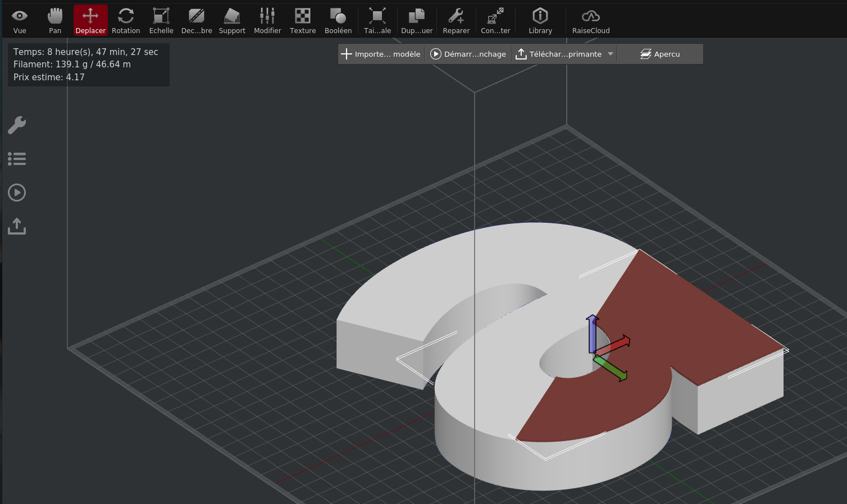This screenshot has height=504, width=847.
Task: Open the wrench settings in left sidebar
Action: click(17, 125)
